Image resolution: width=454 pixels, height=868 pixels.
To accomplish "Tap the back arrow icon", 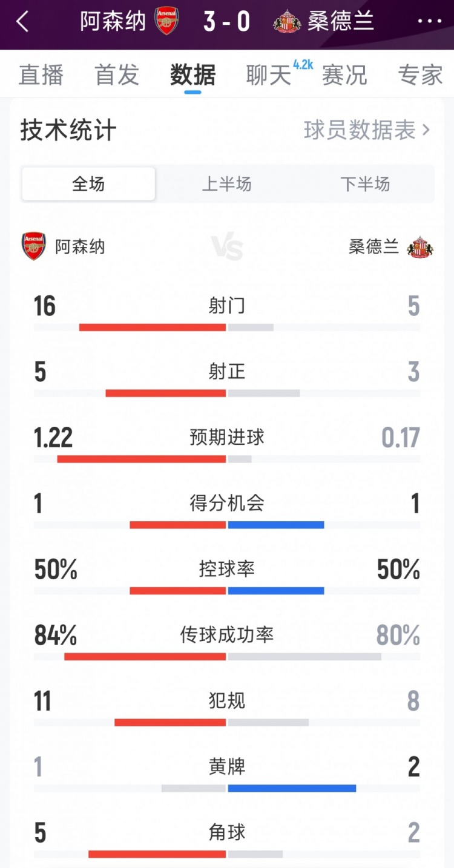I will click(x=22, y=22).
